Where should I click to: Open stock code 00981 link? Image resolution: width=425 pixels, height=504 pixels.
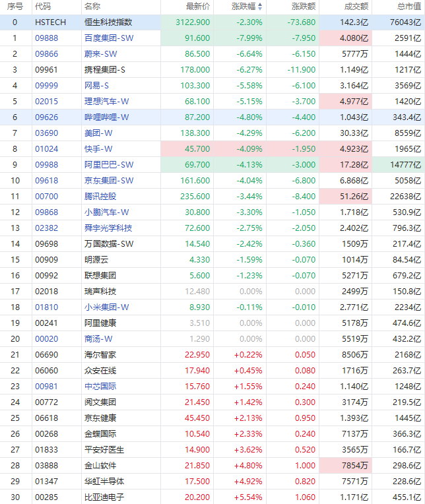coord(47,387)
